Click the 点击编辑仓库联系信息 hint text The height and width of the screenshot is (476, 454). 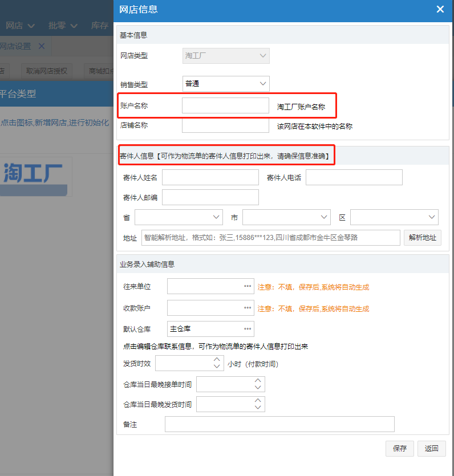[216, 347]
